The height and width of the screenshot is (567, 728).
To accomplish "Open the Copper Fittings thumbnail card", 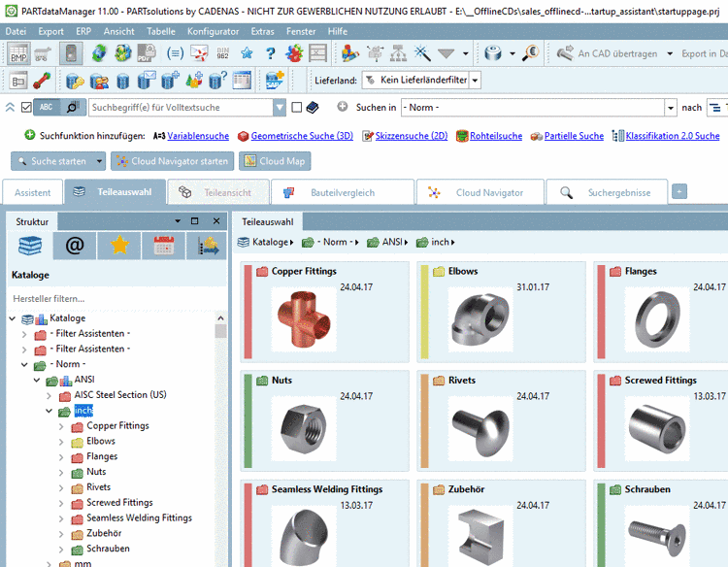I will [324, 312].
